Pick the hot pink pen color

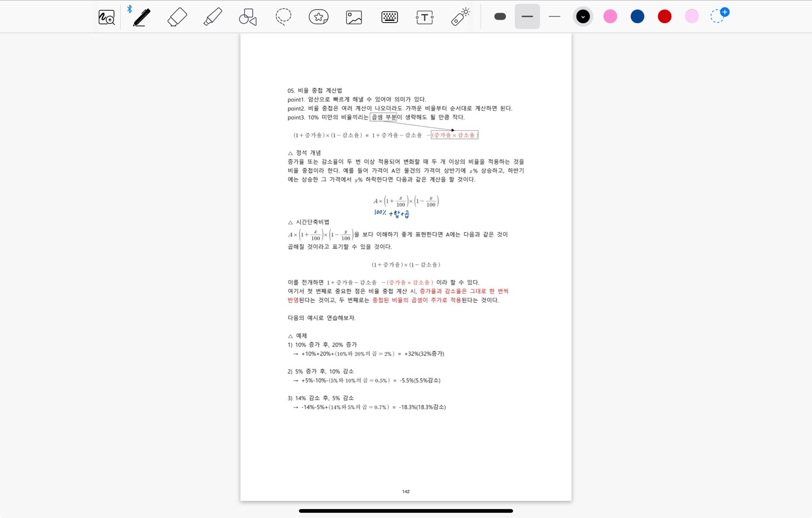(610, 16)
